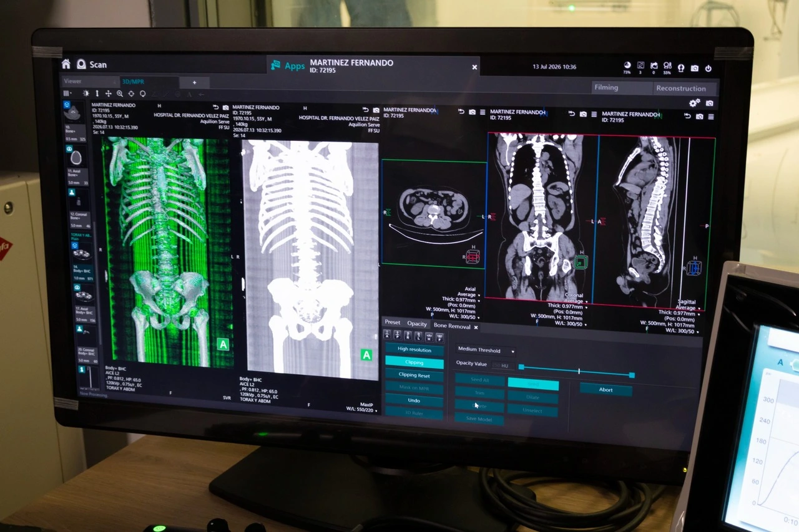Screen dimensions: 799x532
Task: Capture the MaxIP viewport snapshot
Action: [x=376, y=109]
